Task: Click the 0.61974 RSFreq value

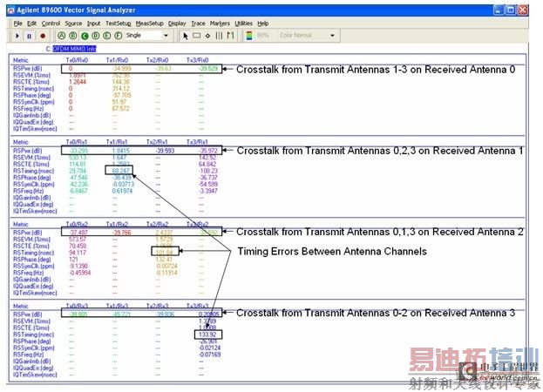Action: (122, 191)
